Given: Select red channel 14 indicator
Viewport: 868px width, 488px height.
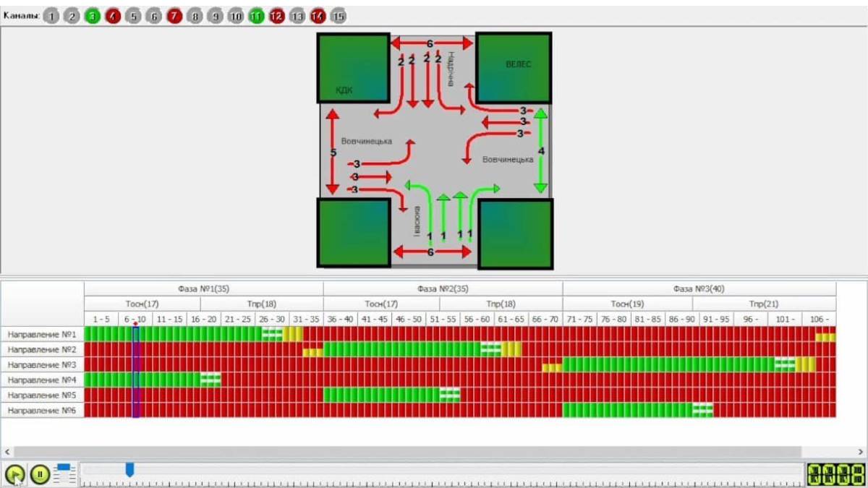Looking at the screenshot, I should [318, 16].
